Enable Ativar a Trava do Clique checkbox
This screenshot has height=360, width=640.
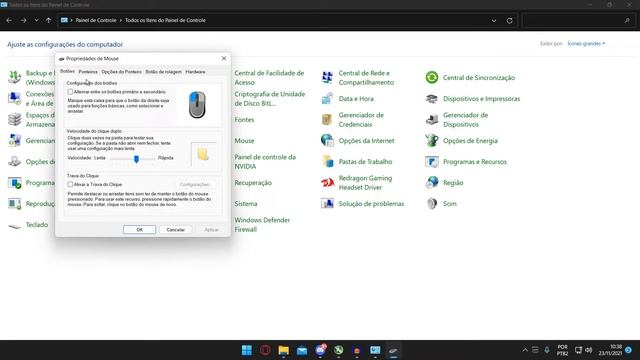click(x=70, y=184)
